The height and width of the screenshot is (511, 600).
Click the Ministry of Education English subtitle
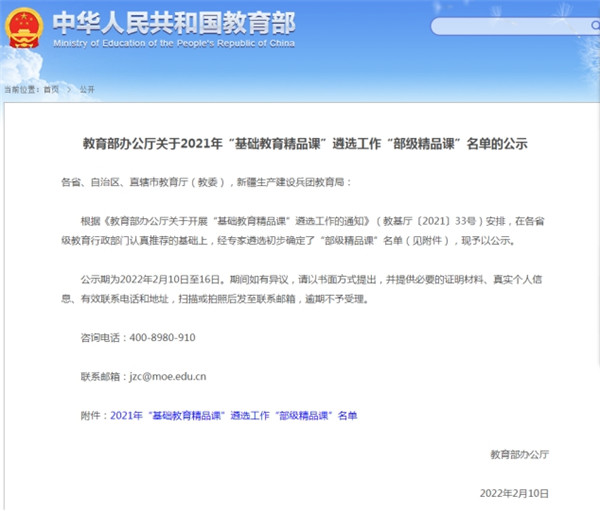[174, 43]
